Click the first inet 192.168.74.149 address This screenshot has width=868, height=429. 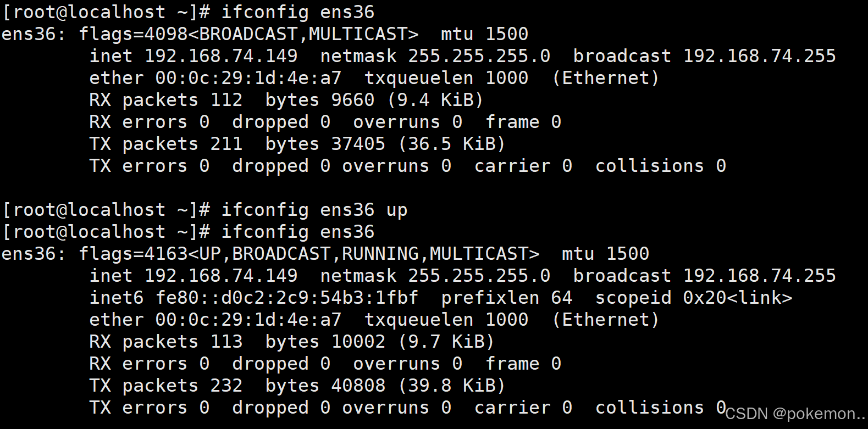tap(193, 56)
